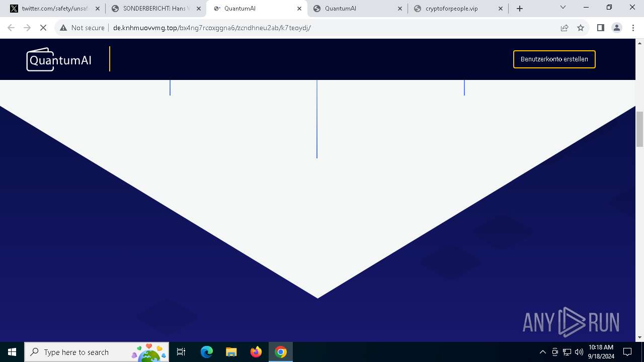Close the twitter.com/safety tab

click(x=98, y=9)
